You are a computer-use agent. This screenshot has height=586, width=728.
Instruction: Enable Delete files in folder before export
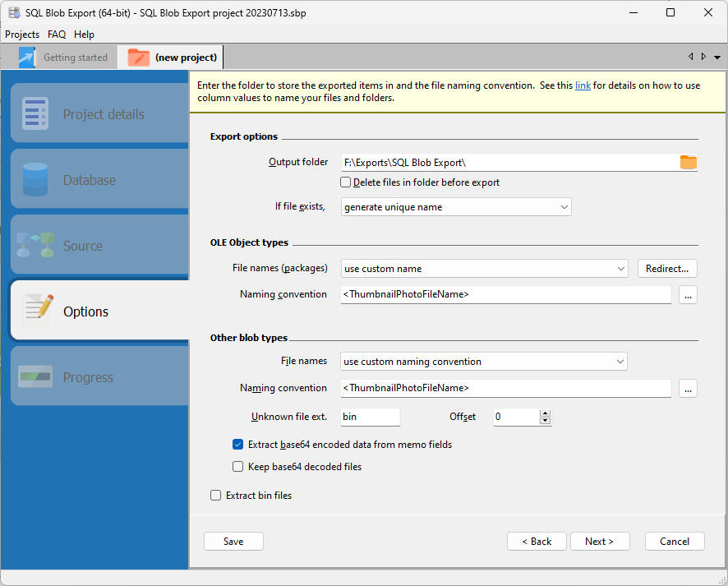346,182
